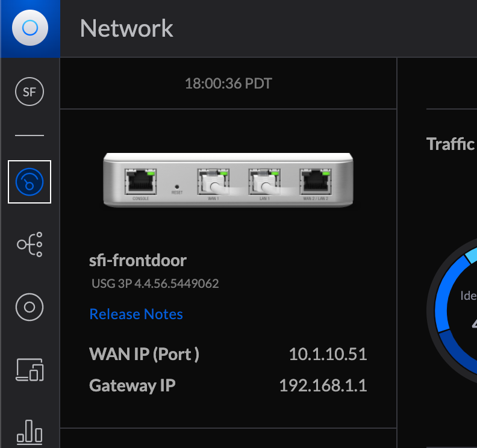Select the Gateway IP value 192.168.1.1
477x448 pixels.
[323, 385]
